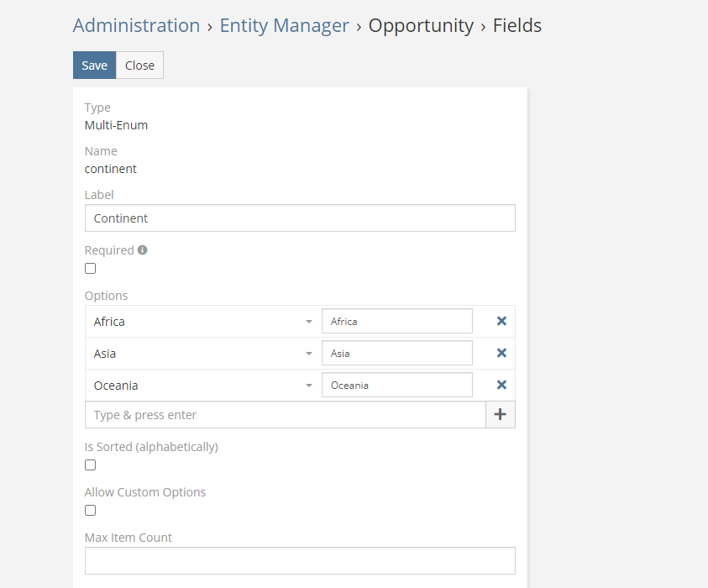Click the Asia option label input

(x=396, y=354)
